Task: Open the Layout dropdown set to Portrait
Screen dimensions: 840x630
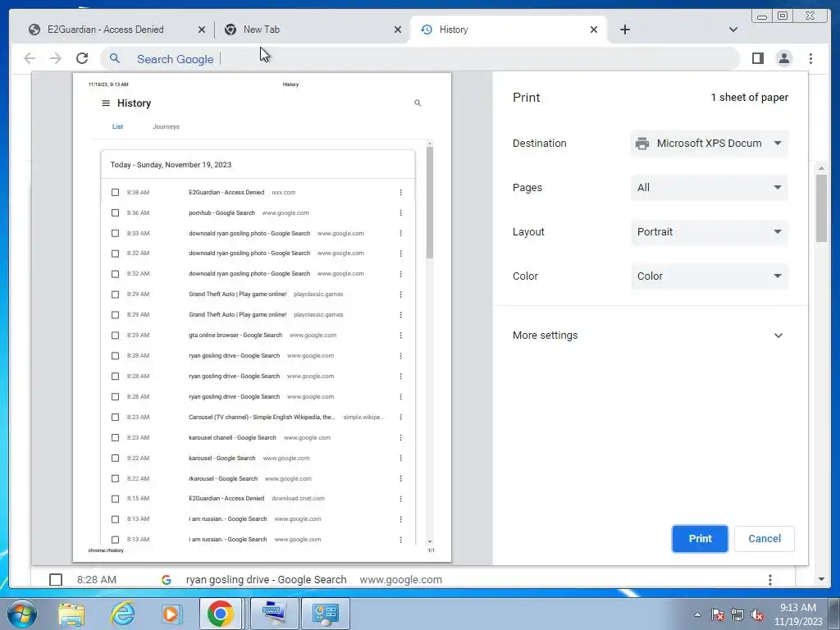Action: pos(710,232)
